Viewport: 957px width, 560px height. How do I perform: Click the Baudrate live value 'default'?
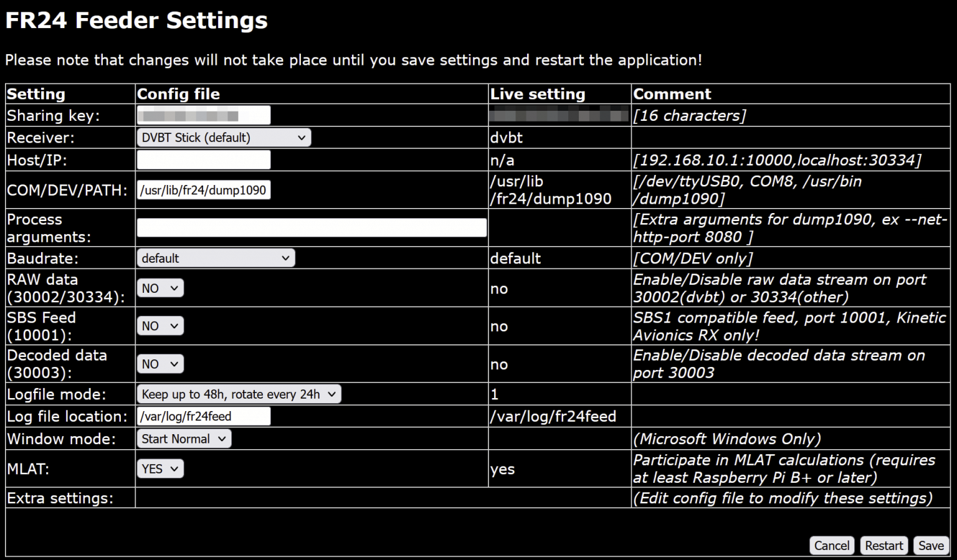tap(515, 258)
